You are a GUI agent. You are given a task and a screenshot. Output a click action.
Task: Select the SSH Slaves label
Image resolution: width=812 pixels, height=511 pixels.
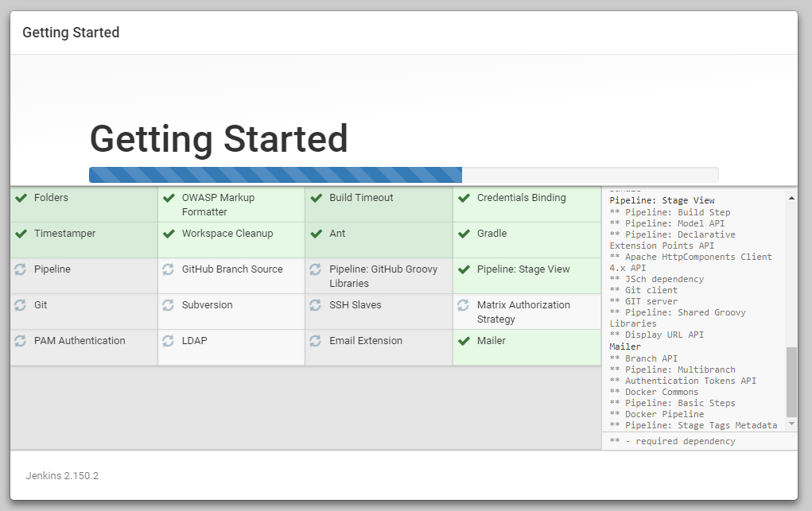pyautogui.click(x=355, y=304)
